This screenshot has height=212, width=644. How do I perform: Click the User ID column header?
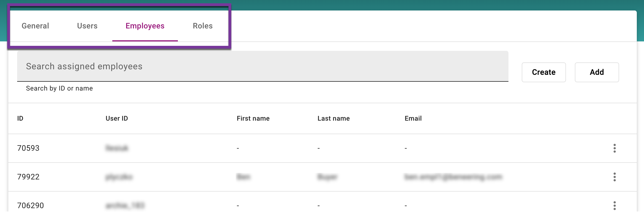117,118
